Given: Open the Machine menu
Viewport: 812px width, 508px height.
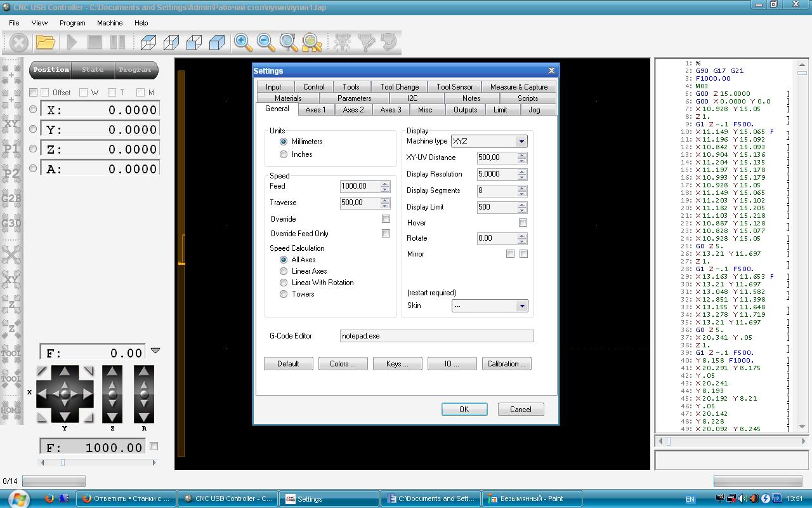Looking at the screenshot, I should pos(110,23).
